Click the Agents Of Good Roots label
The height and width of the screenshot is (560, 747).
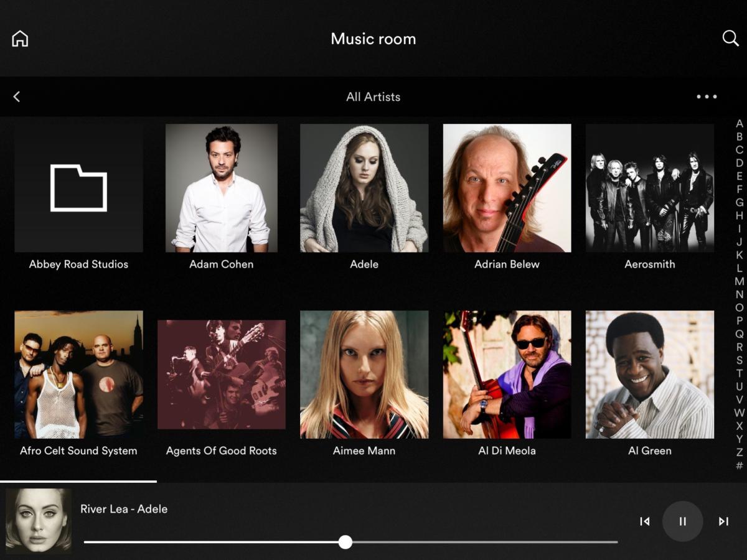tap(222, 451)
